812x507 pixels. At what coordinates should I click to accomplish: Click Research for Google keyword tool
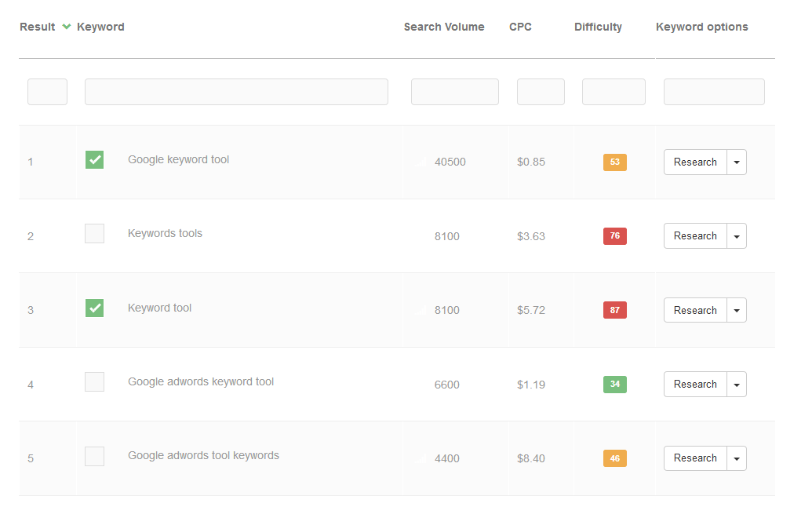click(x=695, y=162)
